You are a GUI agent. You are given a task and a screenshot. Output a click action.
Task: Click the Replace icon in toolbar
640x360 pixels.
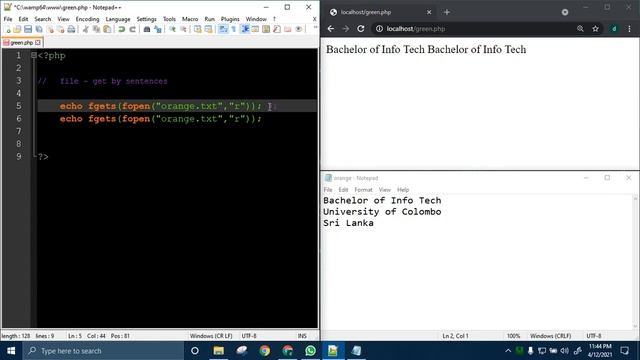[158, 29]
